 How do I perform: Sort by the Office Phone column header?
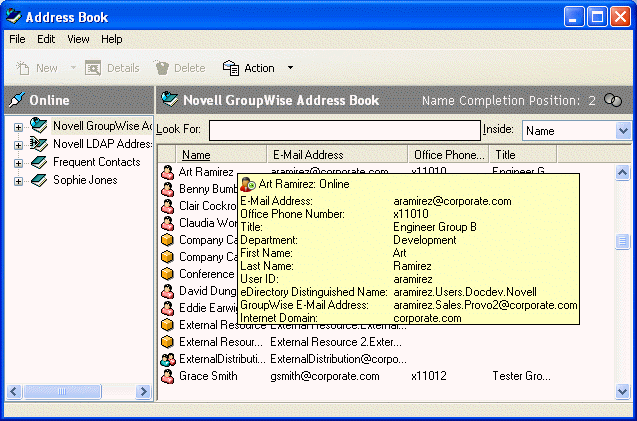pyautogui.click(x=448, y=155)
